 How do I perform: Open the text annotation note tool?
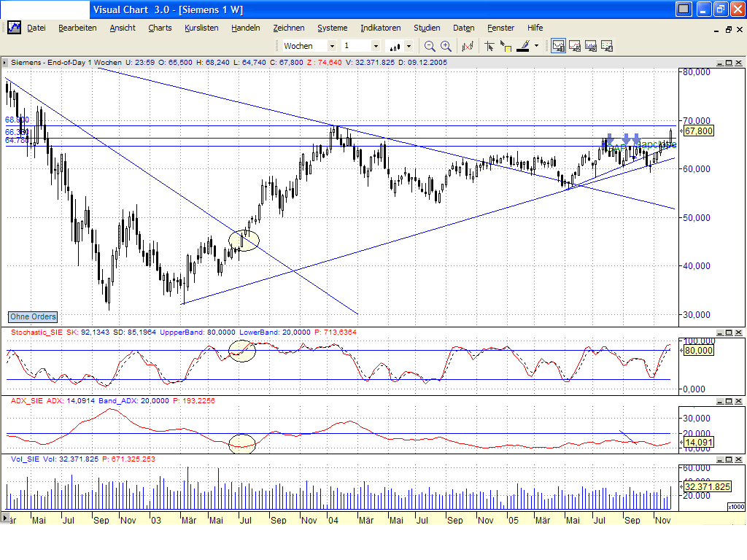pyautogui.click(x=506, y=45)
